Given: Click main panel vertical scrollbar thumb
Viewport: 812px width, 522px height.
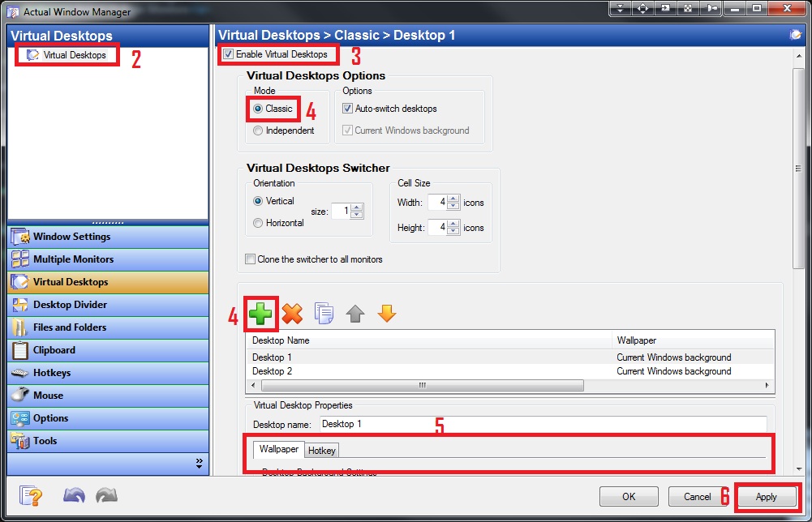Looking at the screenshot, I should click(798, 168).
